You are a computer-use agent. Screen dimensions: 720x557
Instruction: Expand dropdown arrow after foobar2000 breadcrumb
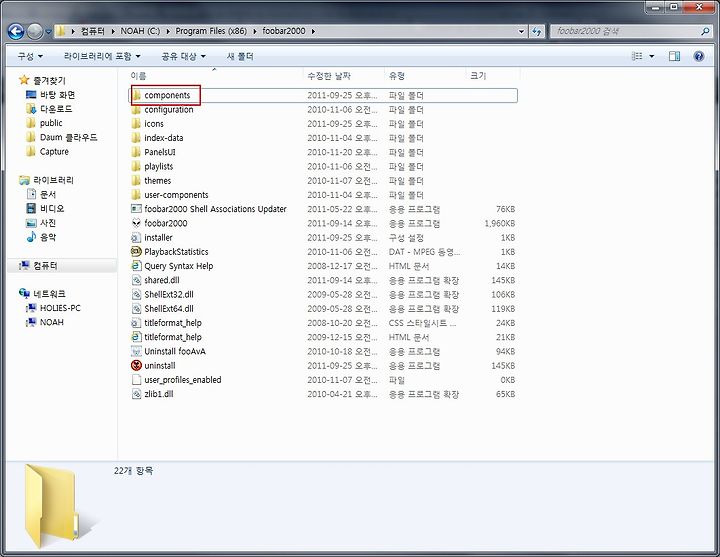tap(313, 31)
